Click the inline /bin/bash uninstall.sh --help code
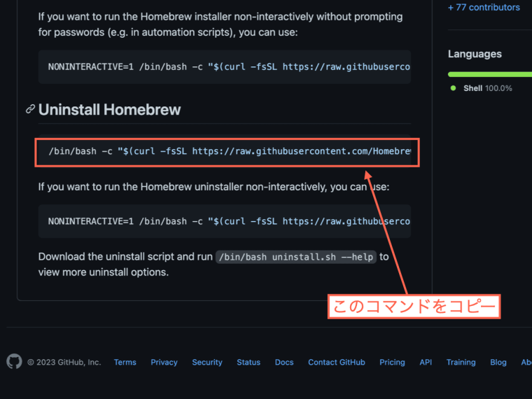This screenshot has height=399, width=532. click(296, 257)
